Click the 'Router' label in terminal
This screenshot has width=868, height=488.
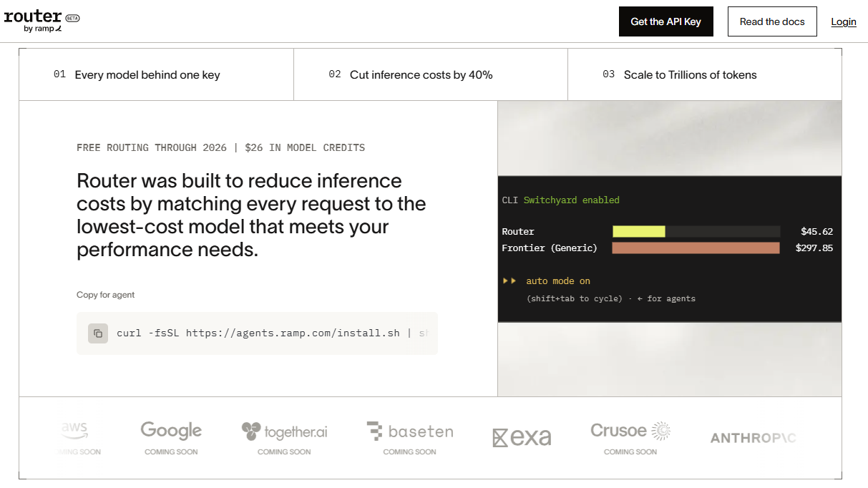(518, 231)
